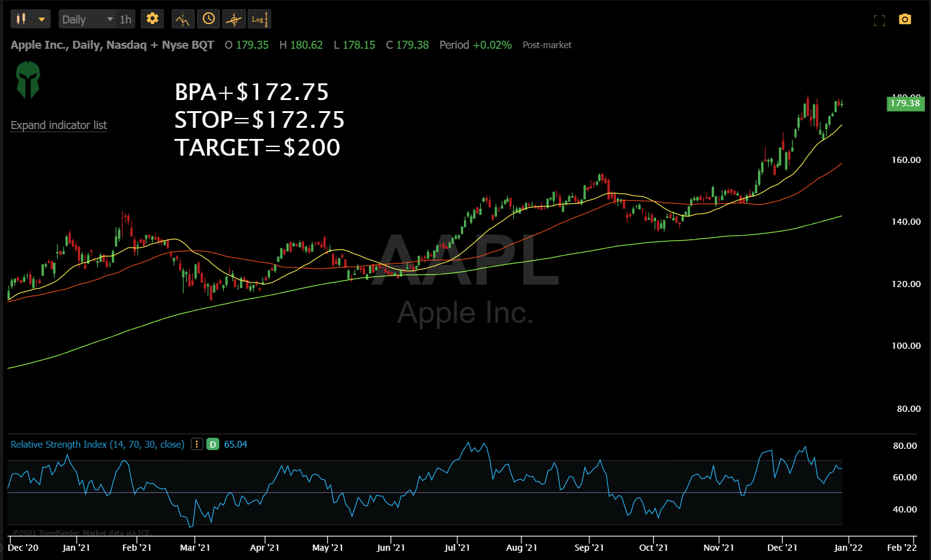This screenshot has width=931, height=560.
Task: Click the low price L 178.15
Action: click(x=355, y=45)
